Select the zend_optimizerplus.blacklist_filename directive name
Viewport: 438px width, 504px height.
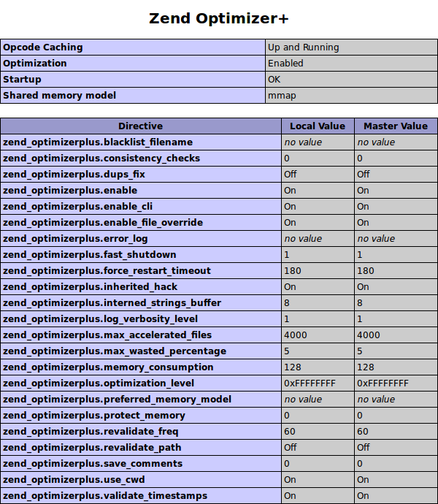pyautogui.click(x=98, y=142)
